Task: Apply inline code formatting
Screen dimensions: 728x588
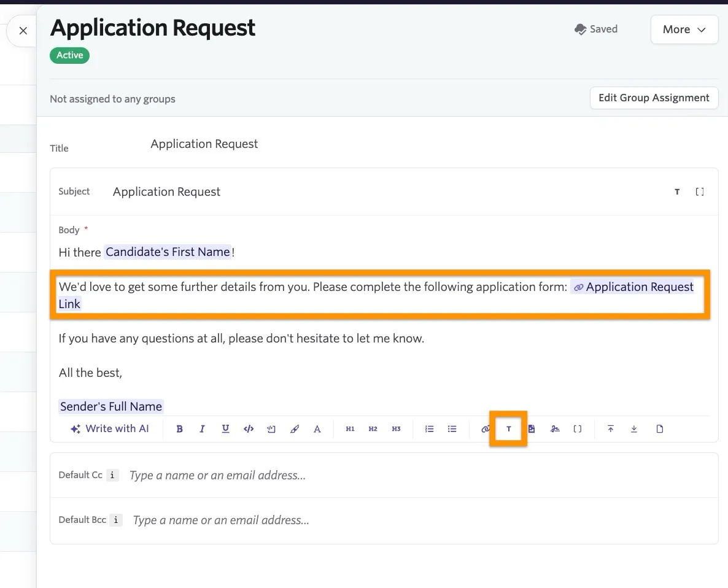Action: point(249,429)
